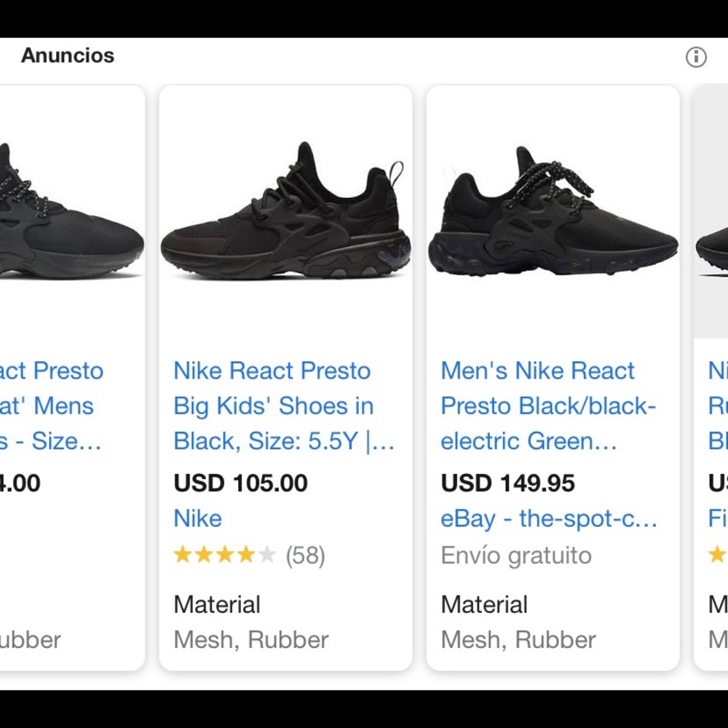Tap the review count (58)
The height and width of the screenshot is (728, 728).
305,555
